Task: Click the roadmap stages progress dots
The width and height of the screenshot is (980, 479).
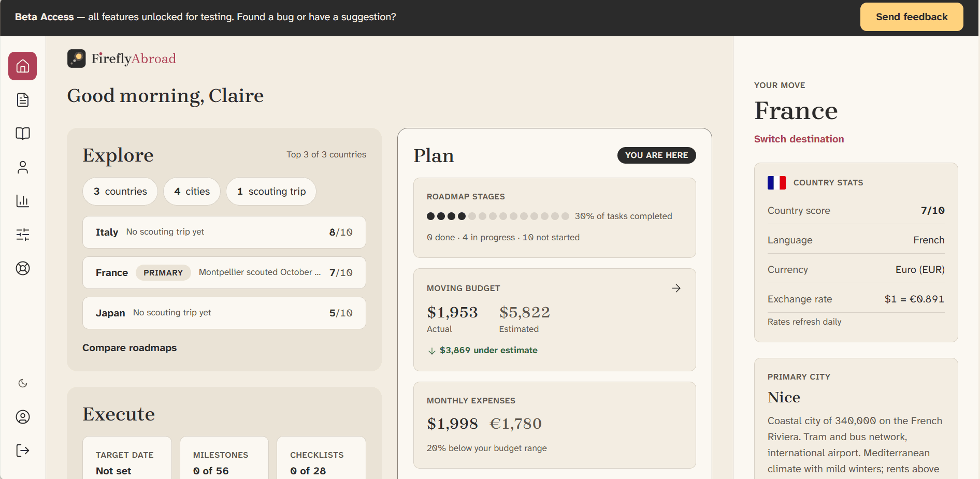Action: coord(498,216)
